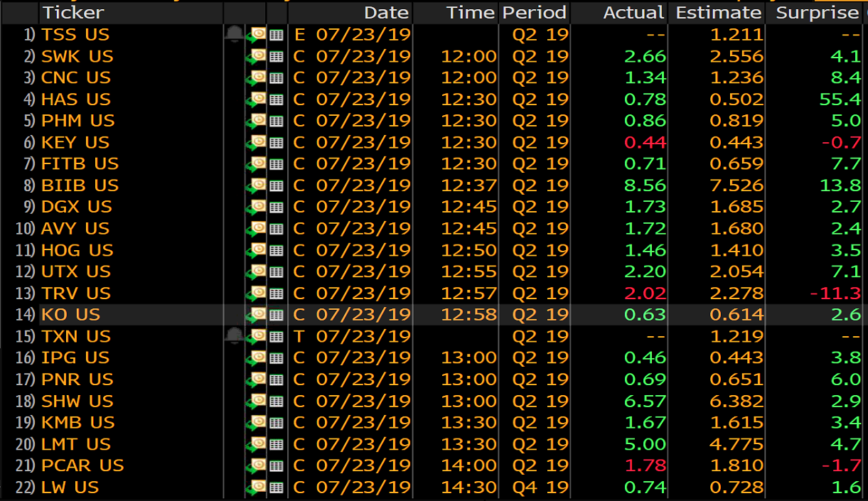
Task: Open the table grid icon for BIIB US
Action: pos(277,185)
